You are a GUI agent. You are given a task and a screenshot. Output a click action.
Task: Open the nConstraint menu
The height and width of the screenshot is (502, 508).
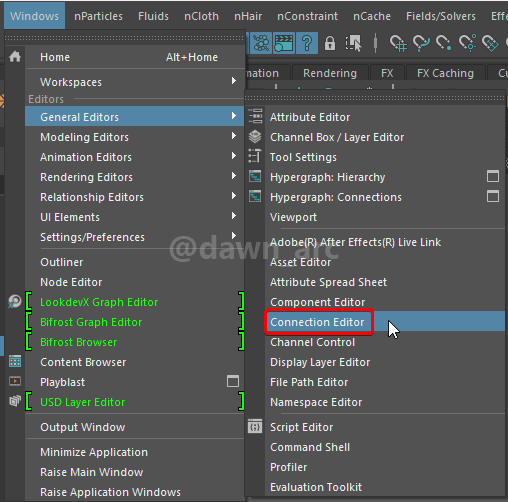[x=307, y=16]
